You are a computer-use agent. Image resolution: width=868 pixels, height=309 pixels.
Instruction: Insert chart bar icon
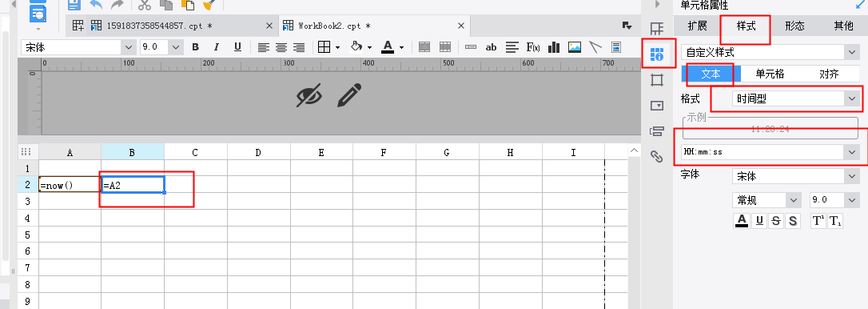(554, 47)
